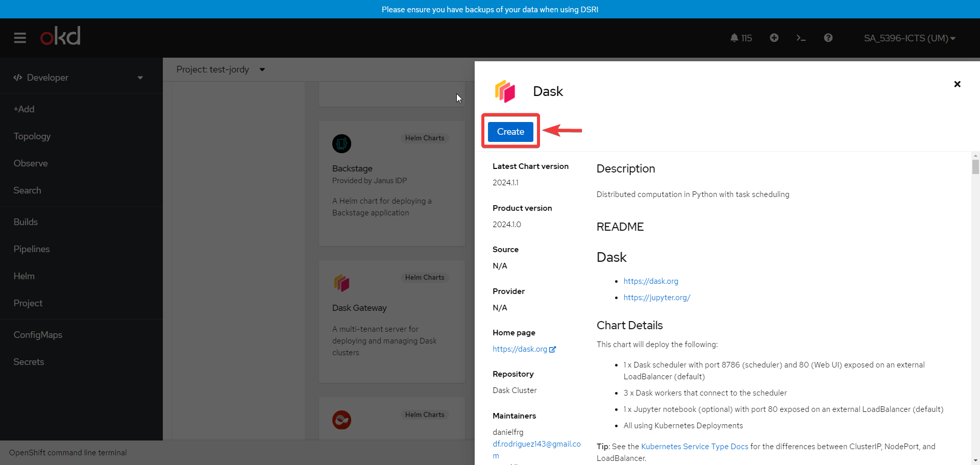Image resolution: width=980 pixels, height=465 pixels.
Task: Close the Dask details panel
Action: pyautogui.click(x=958, y=84)
